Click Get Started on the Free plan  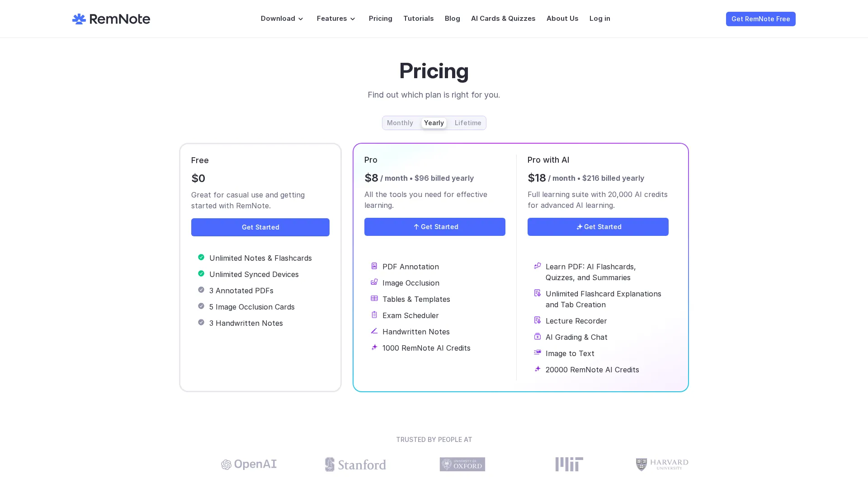tap(260, 227)
